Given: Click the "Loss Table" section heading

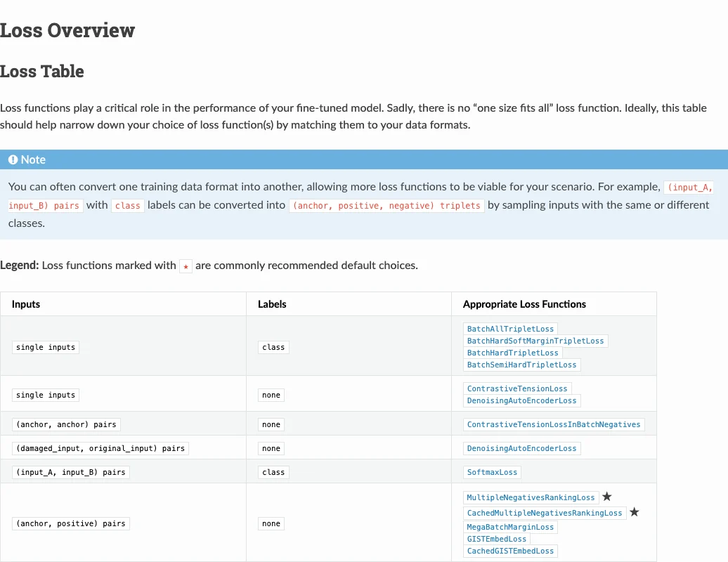Looking at the screenshot, I should pyautogui.click(x=41, y=72).
